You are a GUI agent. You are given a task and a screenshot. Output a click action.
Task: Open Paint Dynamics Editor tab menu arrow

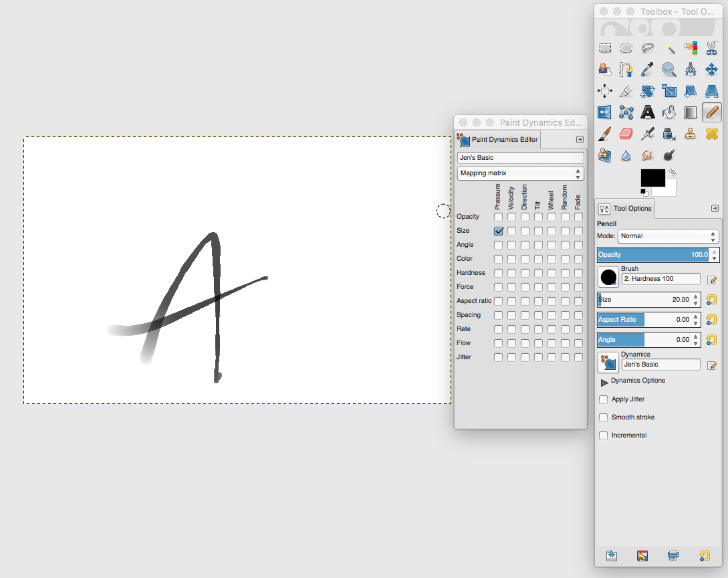click(x=580, y=139)
